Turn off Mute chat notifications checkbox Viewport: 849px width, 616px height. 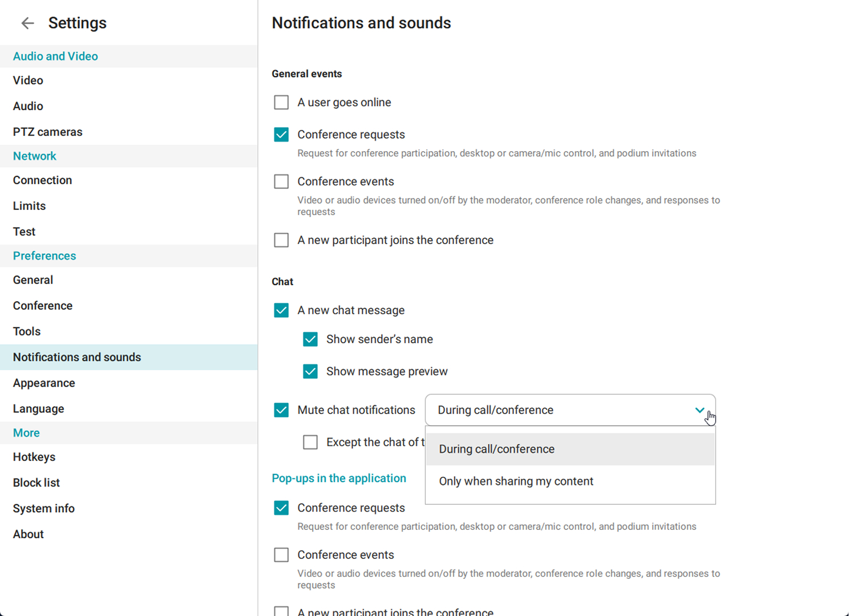point(281,410)
